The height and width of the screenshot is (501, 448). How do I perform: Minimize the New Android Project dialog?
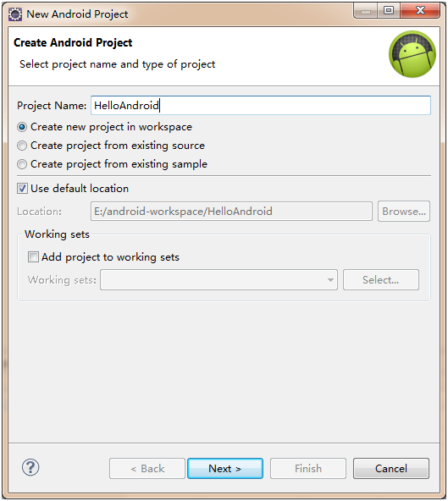tap(366, 12)
